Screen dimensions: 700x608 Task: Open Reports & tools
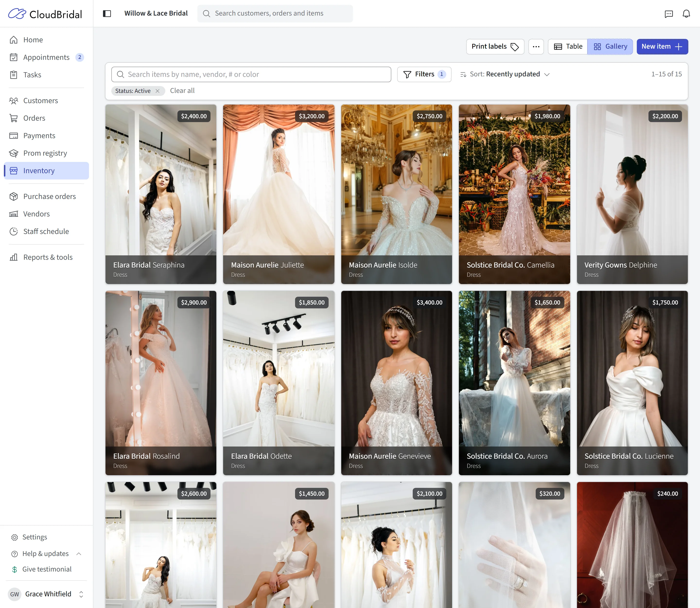click(46, 257)
